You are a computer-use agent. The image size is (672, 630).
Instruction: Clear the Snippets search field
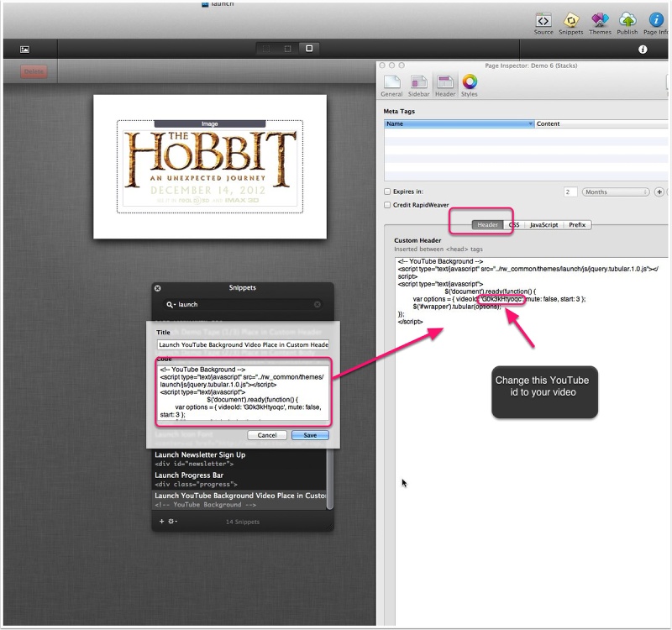coord(318,305)
